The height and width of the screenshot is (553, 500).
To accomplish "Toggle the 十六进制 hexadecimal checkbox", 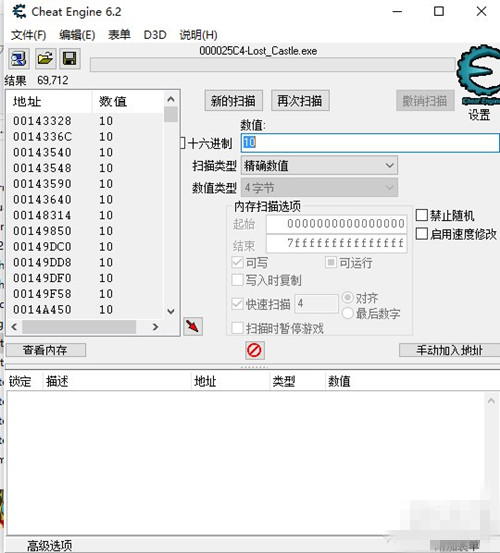I will [183, 143].
